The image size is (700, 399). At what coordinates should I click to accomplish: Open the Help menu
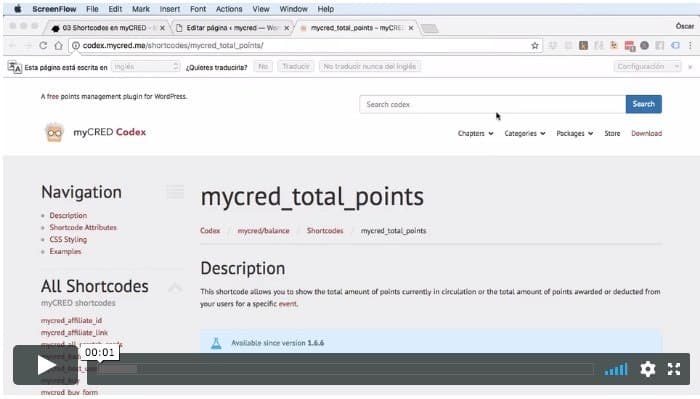point(325,9)
